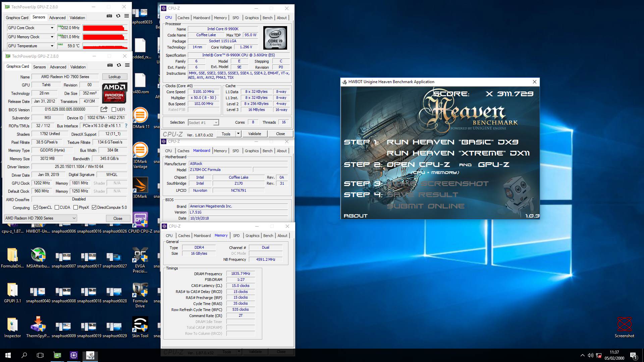Toggle the PhysX computing checkbox

tap(75, 207)
